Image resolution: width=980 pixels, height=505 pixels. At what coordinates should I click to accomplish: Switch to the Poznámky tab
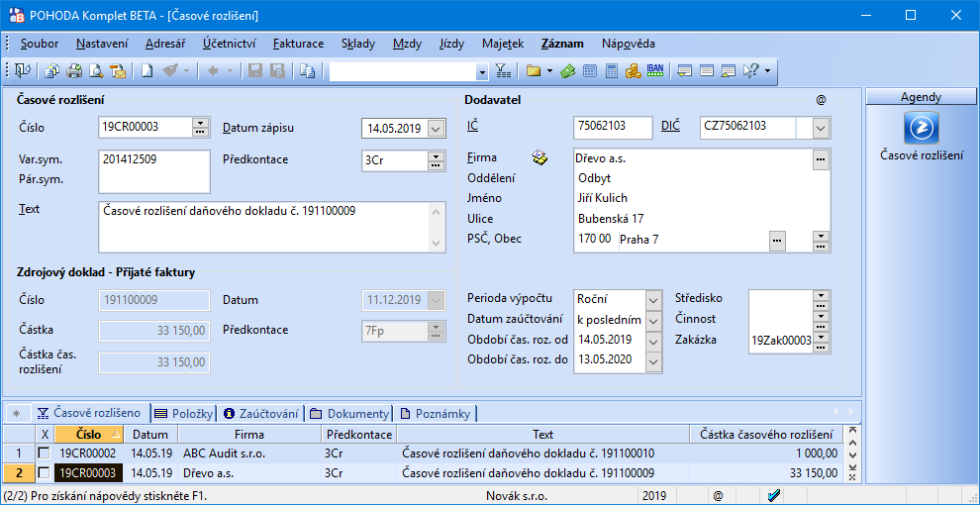pos(435,413)
